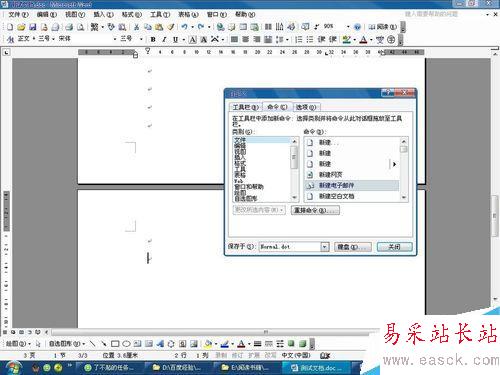Viewport: 500px width, 375px height.
Task: Select the 'New E-mail Message' command row
Action: point(352,185)
